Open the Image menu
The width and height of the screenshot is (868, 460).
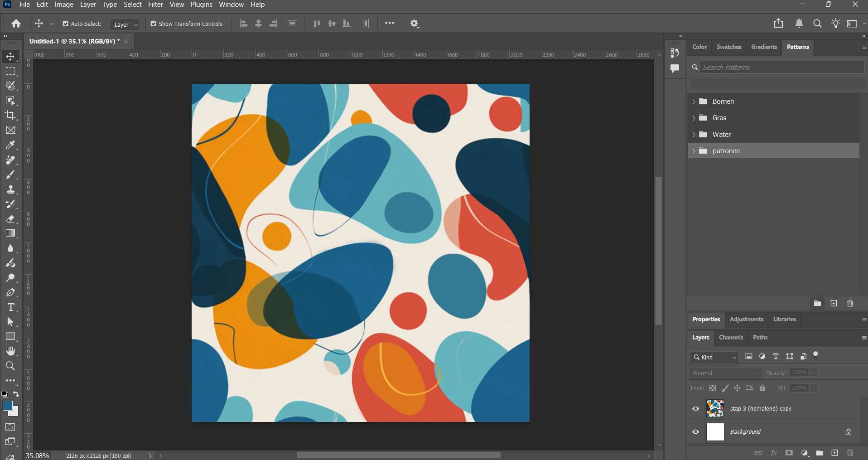pos(64,5)
